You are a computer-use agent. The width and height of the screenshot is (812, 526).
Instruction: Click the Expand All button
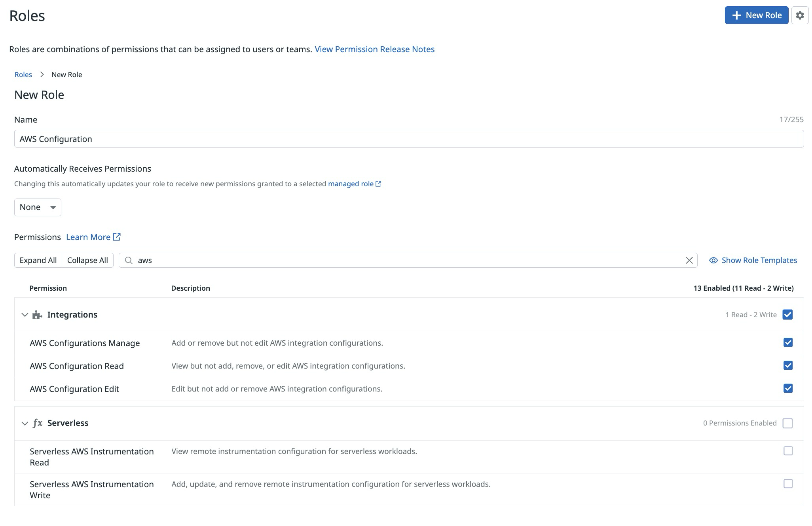pyautogui.click(x=38, y=260)
